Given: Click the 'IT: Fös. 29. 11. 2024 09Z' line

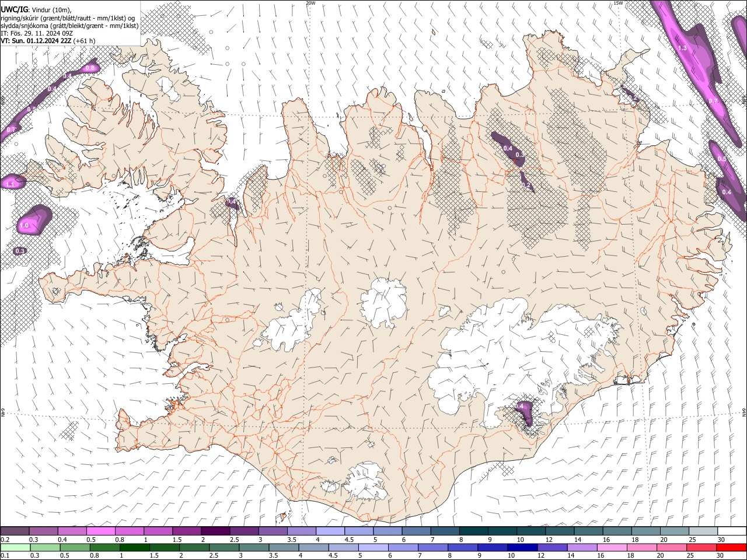Looking at the screenshot, I should coord(37,33).
